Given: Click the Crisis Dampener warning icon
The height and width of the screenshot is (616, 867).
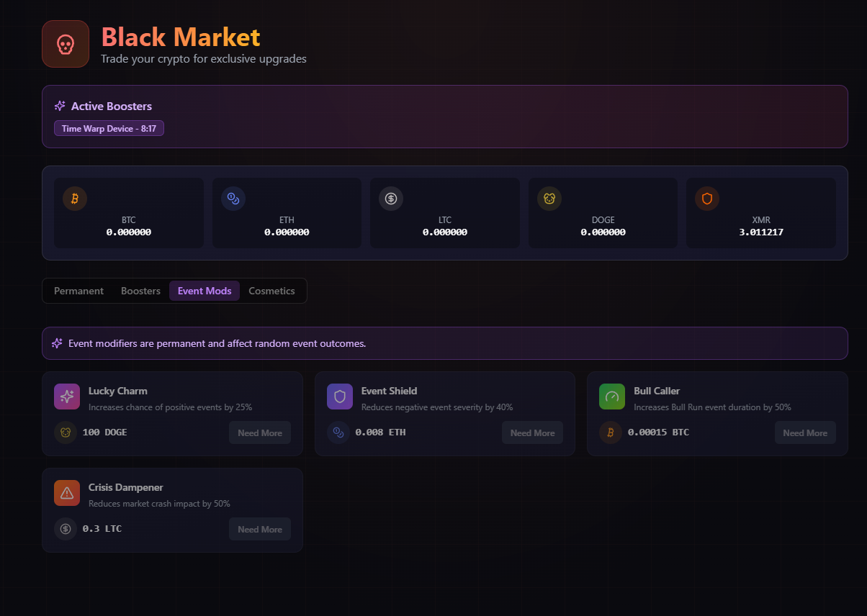Looking at the screenshot, I should coord(67,493).
